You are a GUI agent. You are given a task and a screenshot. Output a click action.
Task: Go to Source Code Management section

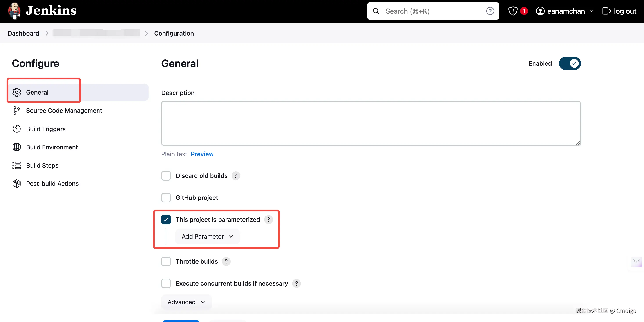tap(64, 111)
